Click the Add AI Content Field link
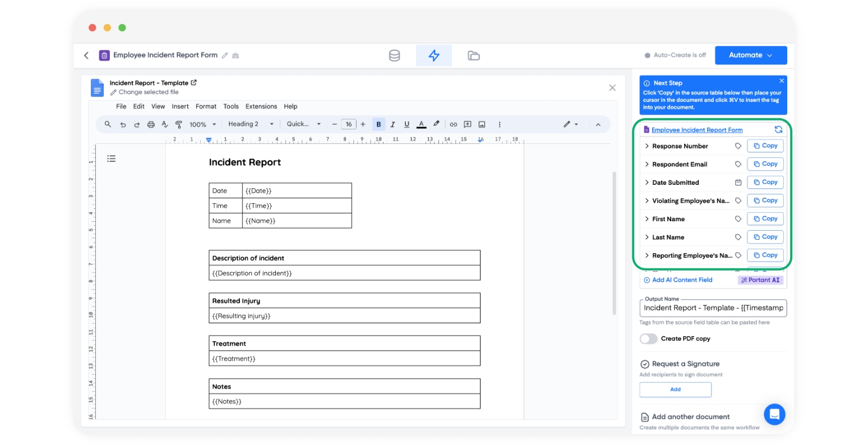The width and height of the screenshot is (868, 447). click(682, 280)
